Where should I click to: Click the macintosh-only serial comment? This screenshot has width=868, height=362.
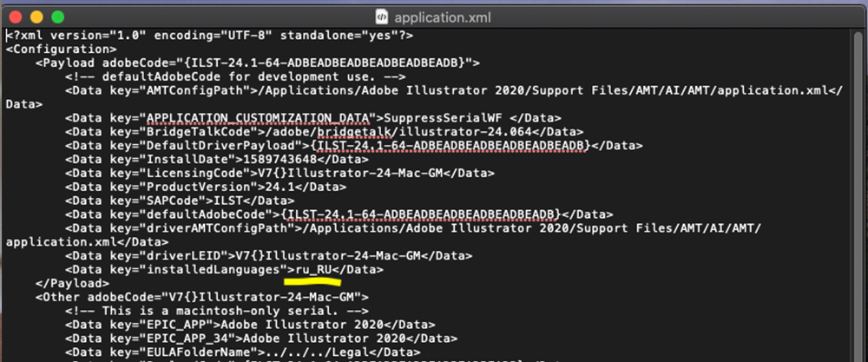pos(217,311)
